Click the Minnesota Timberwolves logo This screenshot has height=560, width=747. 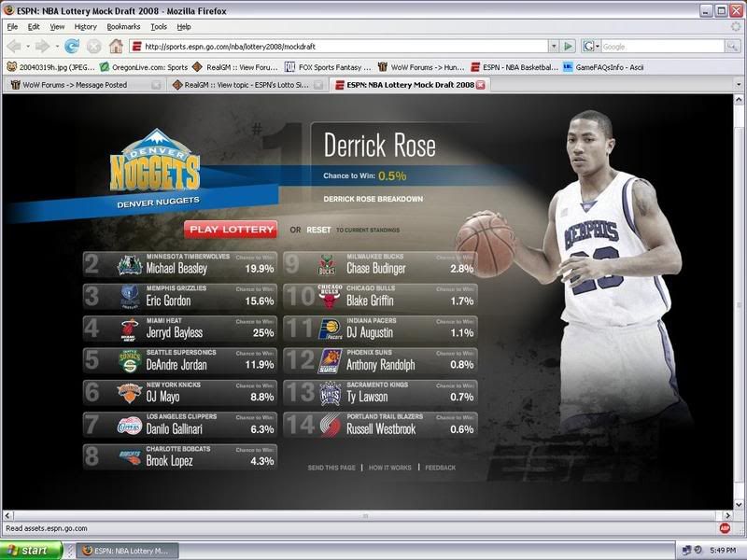(x=129, y=265)
